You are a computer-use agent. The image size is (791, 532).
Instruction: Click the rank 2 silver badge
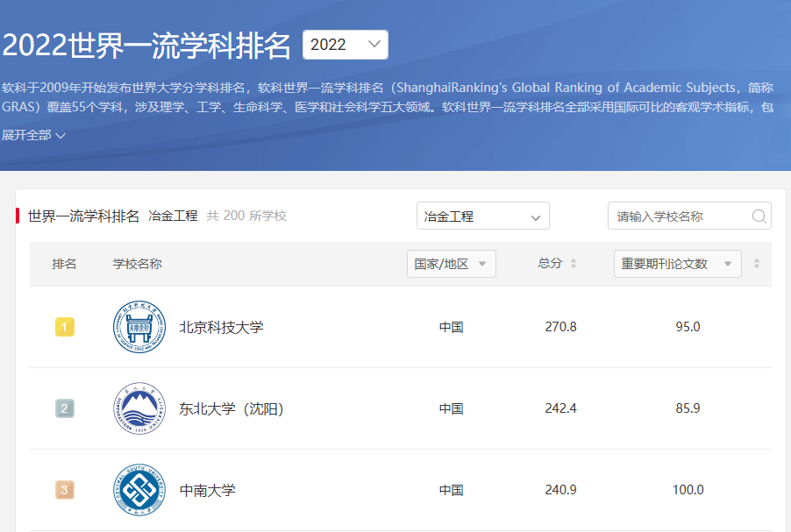click(x=65, y=408)
